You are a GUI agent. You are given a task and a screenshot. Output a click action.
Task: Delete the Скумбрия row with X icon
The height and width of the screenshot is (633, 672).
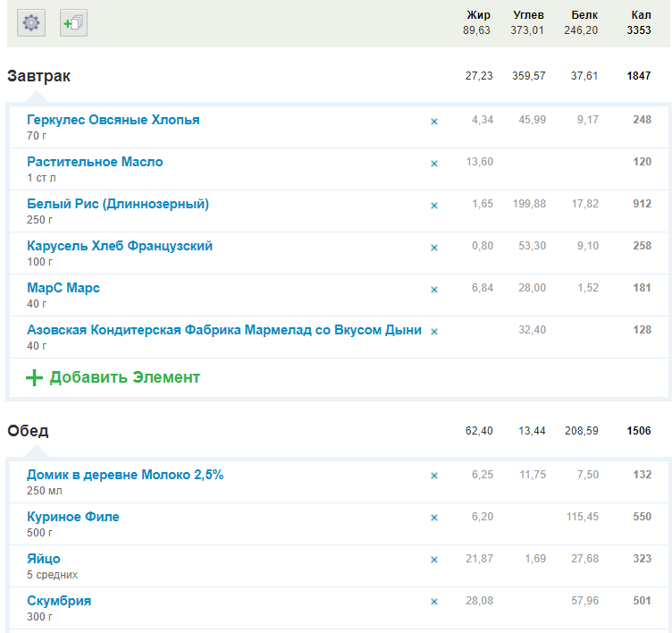point(434,602)
